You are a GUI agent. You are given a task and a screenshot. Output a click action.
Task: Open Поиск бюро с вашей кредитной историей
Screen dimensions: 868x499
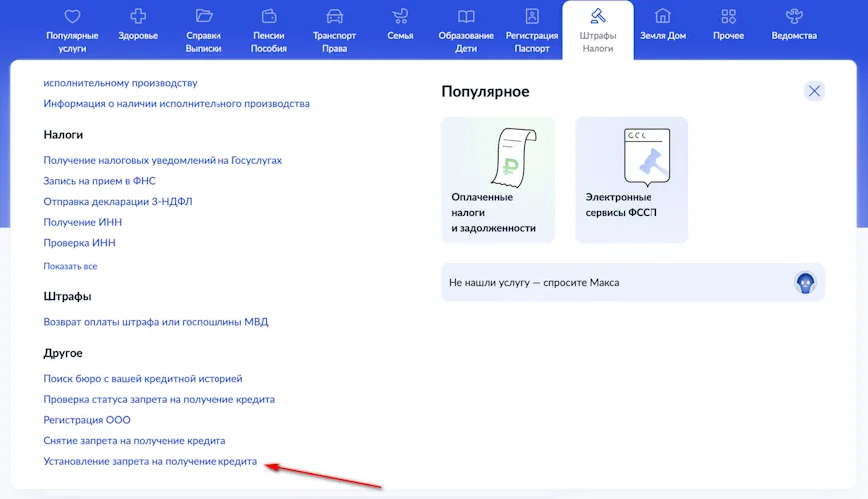tap(143, 379)
